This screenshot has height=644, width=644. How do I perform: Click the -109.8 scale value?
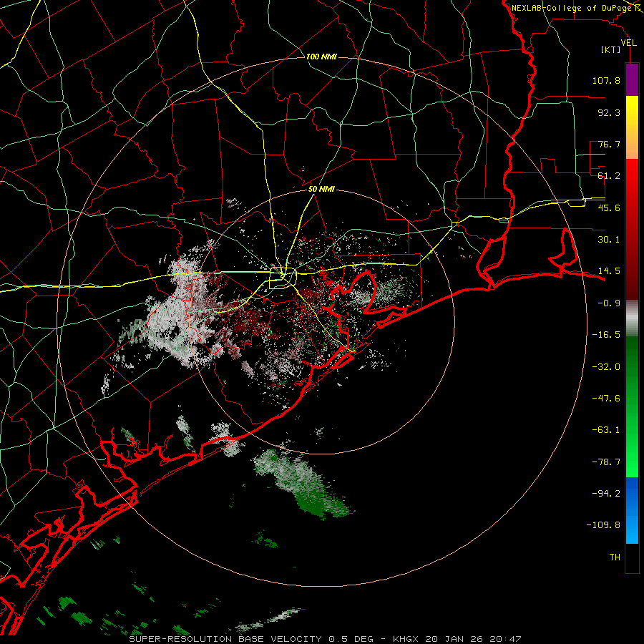[x=603, y=525]
